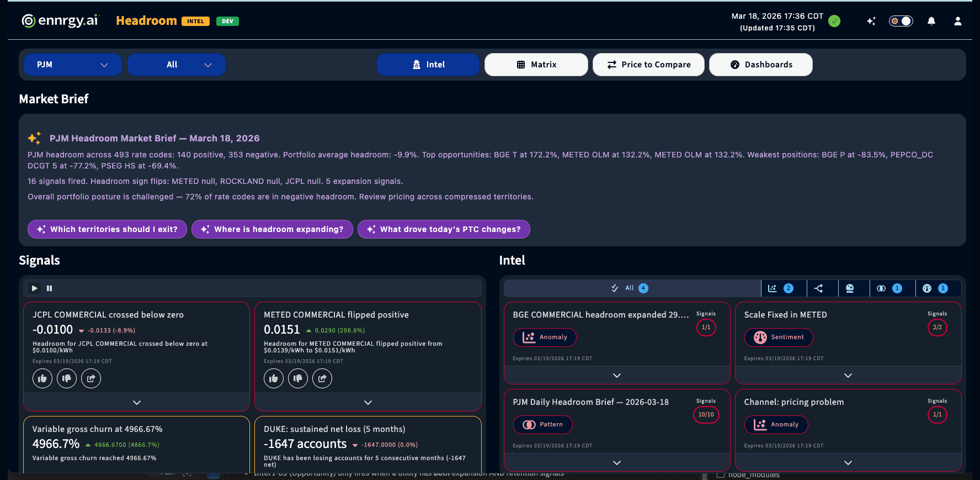Click 'JCPL COMMERCIAL crossed below zero' title

(x=108, y=315)
